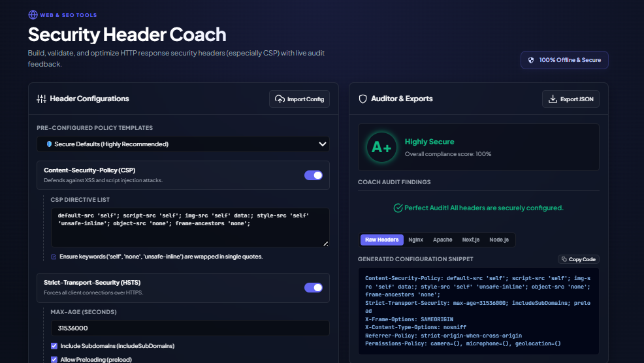Click the check icon beside the keywords quoting hint

click(54, 257)
